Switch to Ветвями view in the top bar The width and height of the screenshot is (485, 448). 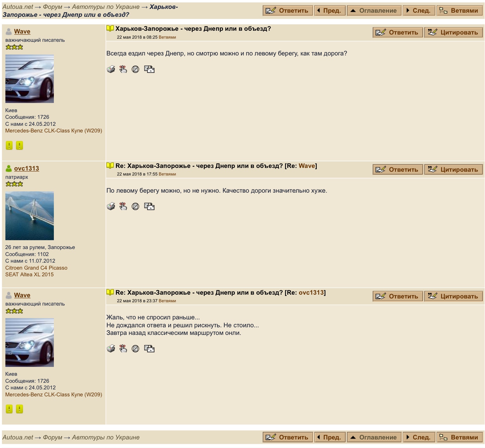click(460, 10)
